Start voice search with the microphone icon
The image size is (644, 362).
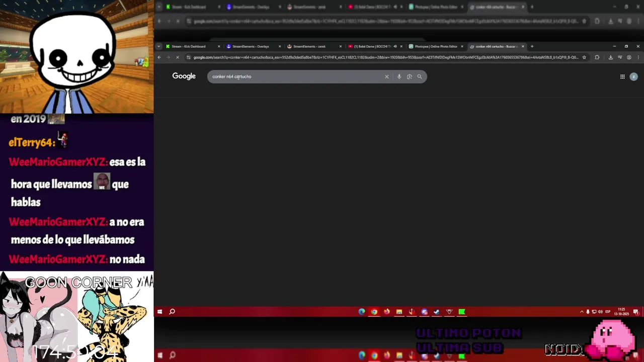tap(399, 76)
